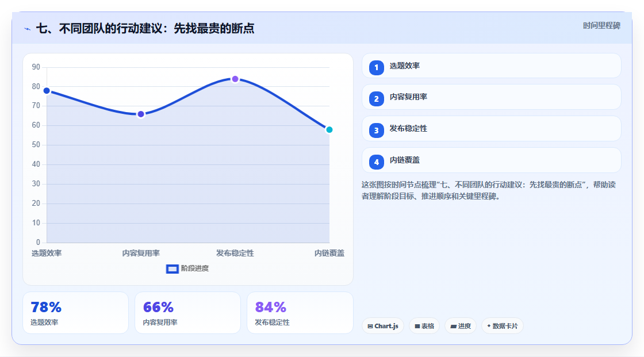Select the 内链覆盖 cyan data point
Viewport: 644px width, 357px height.
tap(329, 130)
